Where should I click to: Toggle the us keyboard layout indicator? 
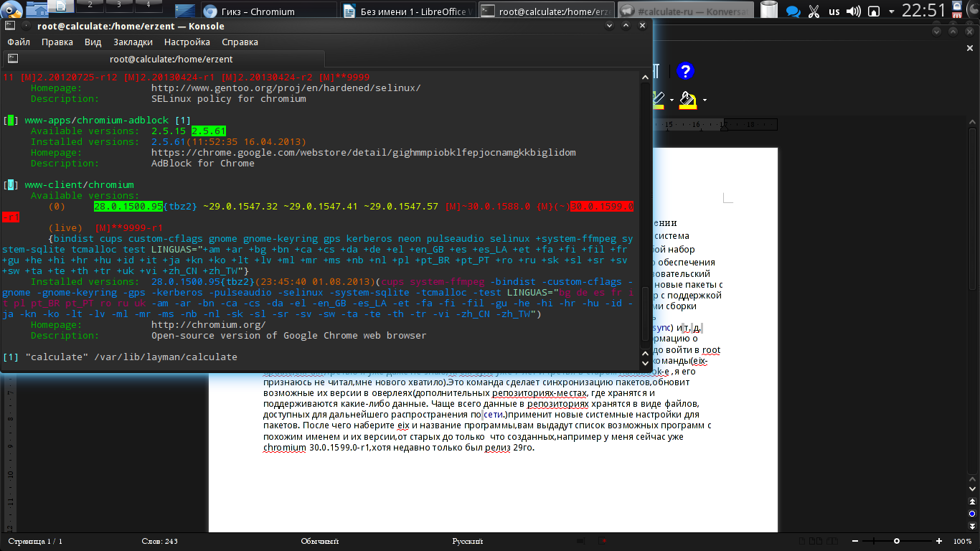(x=834, y=11)
